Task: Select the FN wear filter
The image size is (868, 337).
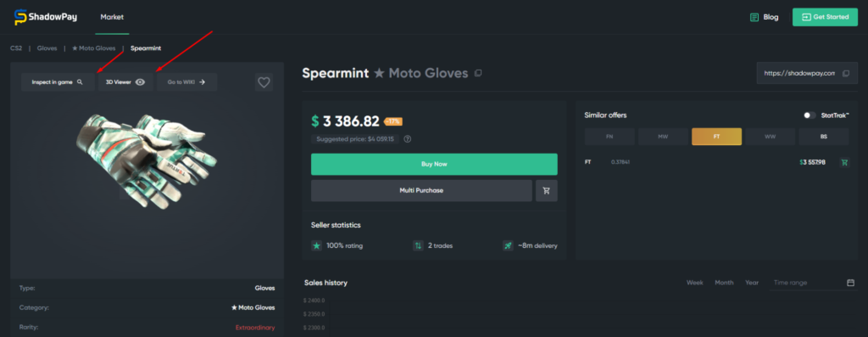Action: pos(609,137)
